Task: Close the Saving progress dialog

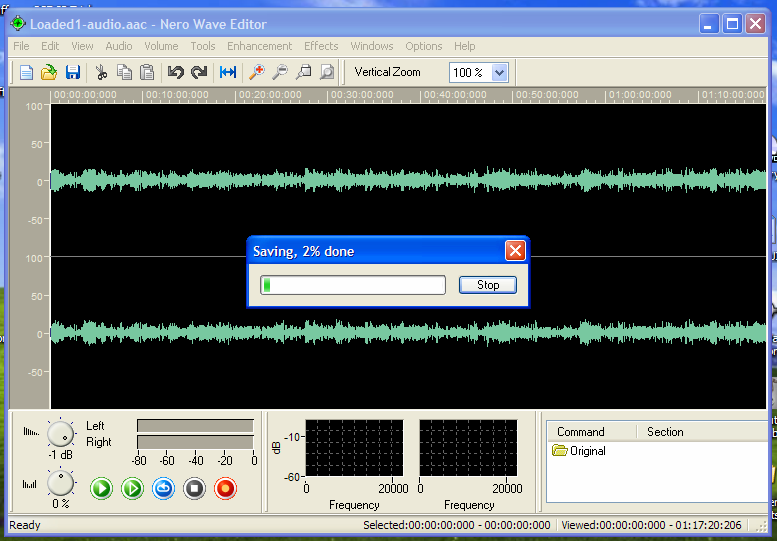Action: 515,251
